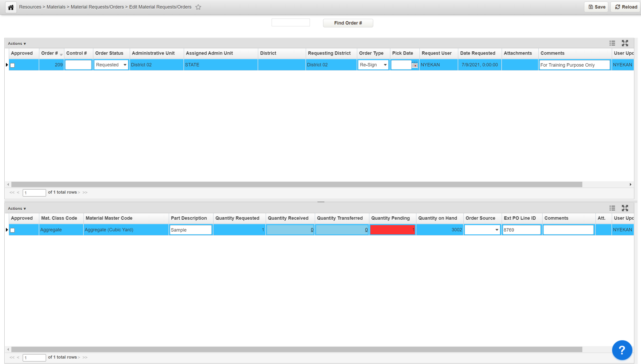Click the Find Order # button
The height and width of the screenshot is (364, 641).
348,23
